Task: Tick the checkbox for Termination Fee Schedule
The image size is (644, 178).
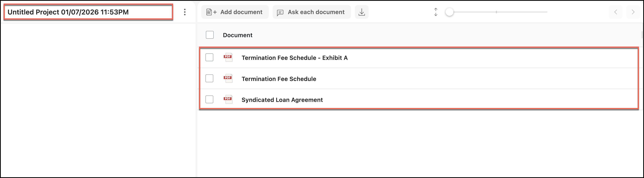Action: 209,78
